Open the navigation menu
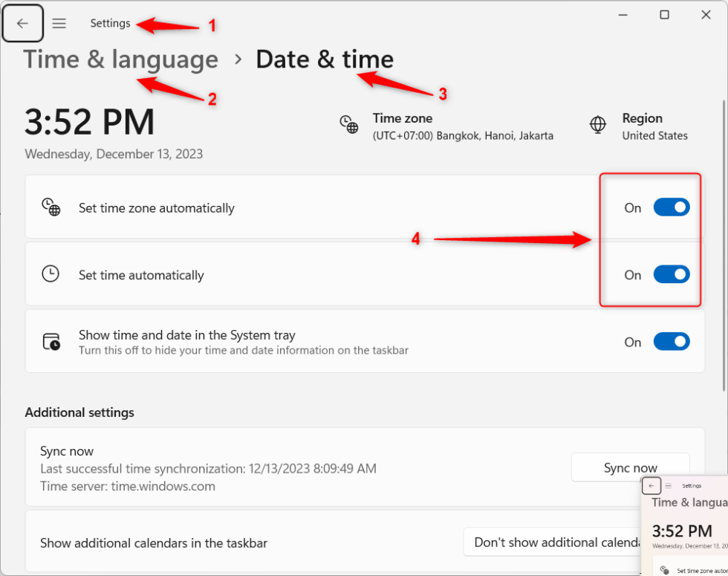728x576 pixels. coord(59,23)
